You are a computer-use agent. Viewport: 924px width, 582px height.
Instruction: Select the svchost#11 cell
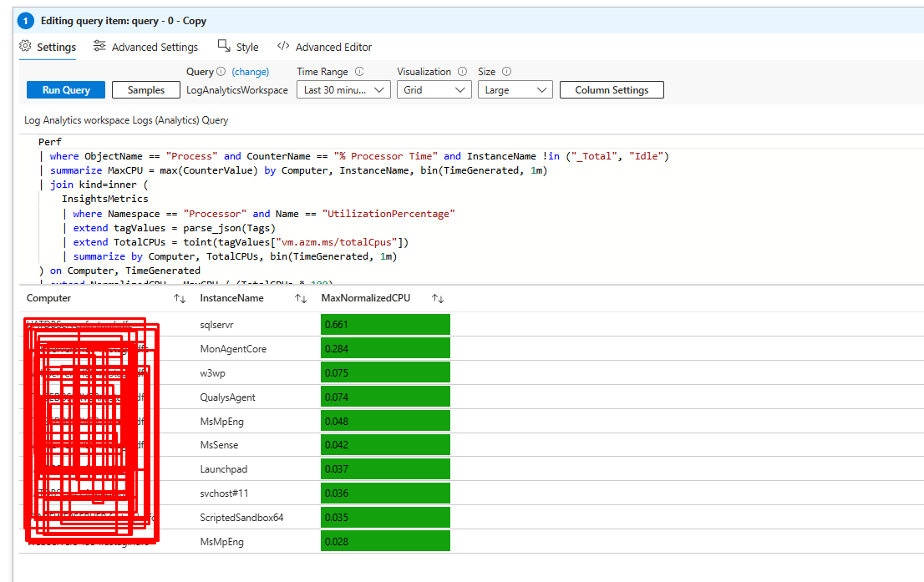(x=225, y=493)
